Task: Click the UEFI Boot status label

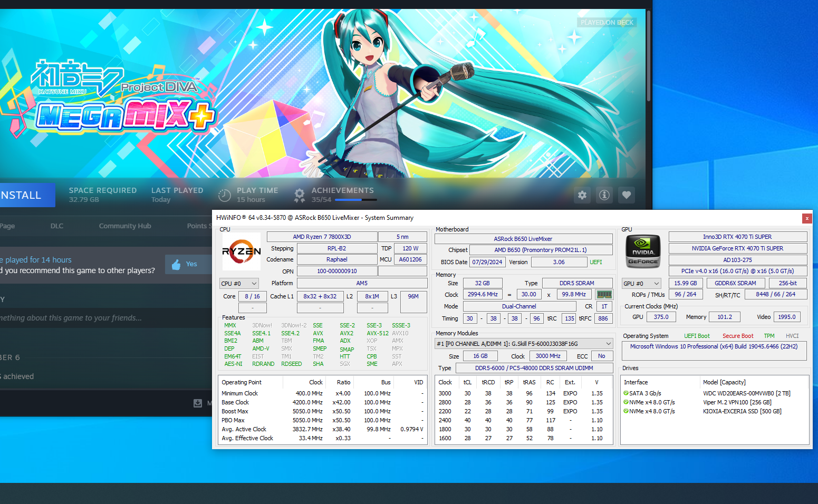Action: point(697,336)
